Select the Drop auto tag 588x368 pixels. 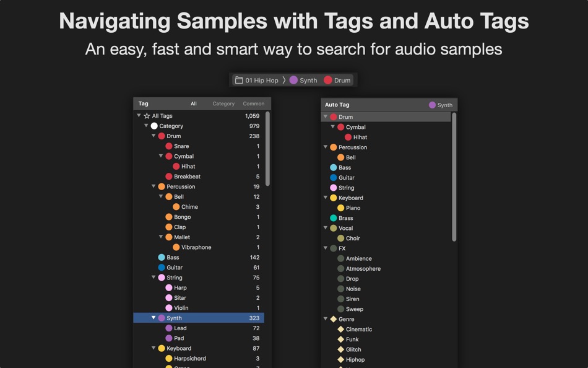(x=386, y=279)
